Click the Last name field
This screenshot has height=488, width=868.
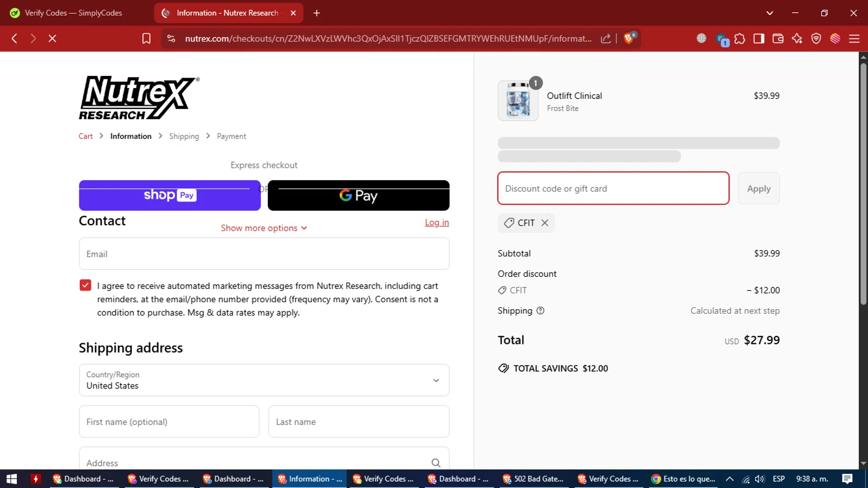(x=359, y=421)
